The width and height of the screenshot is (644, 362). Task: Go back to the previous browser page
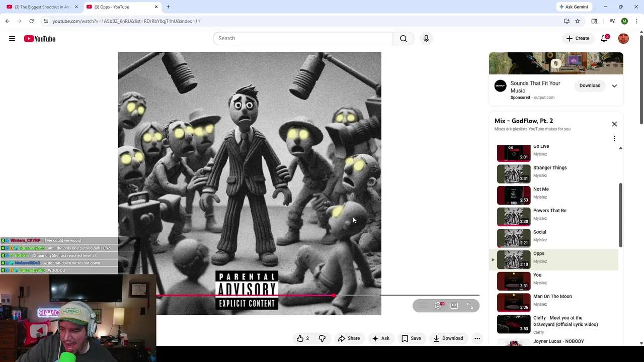pos(8,21)
